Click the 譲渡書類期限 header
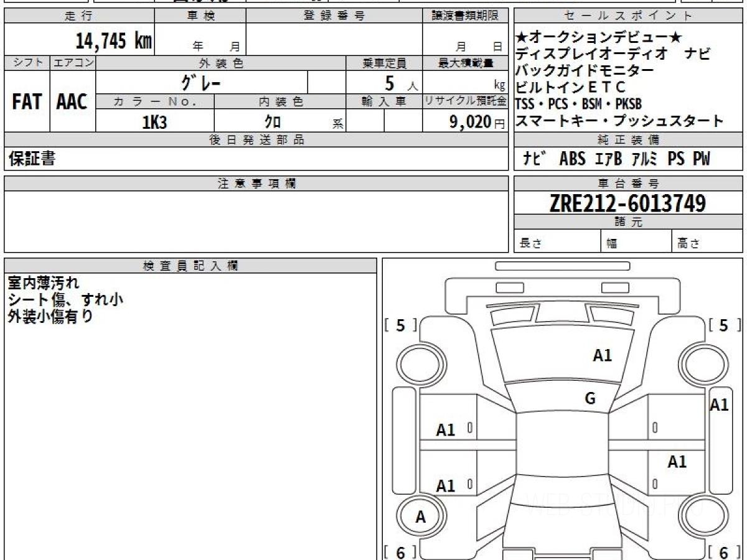The image size is (747, 560). (x=466, y=16)
